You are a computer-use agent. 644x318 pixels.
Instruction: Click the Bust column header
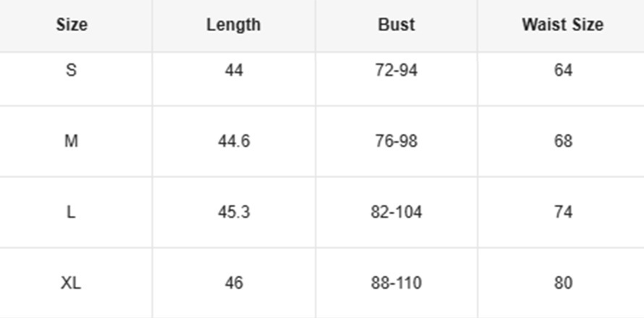coord(397,25)
